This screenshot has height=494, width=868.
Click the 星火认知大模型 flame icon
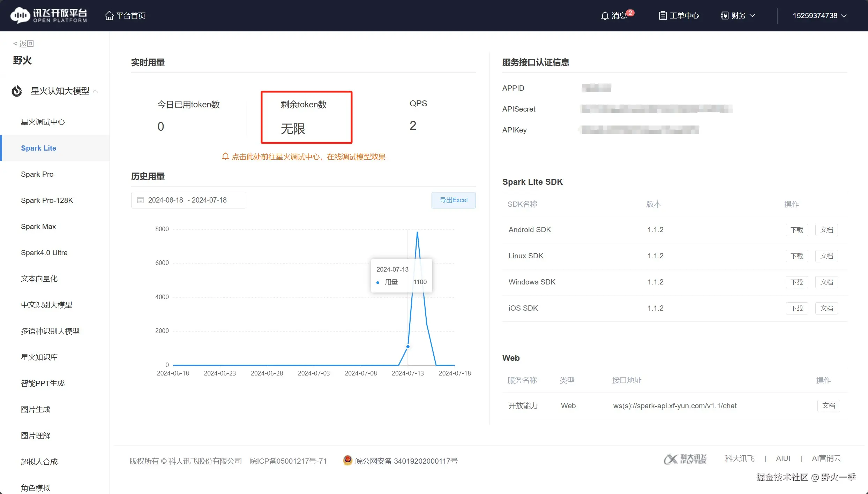point(17,91)
